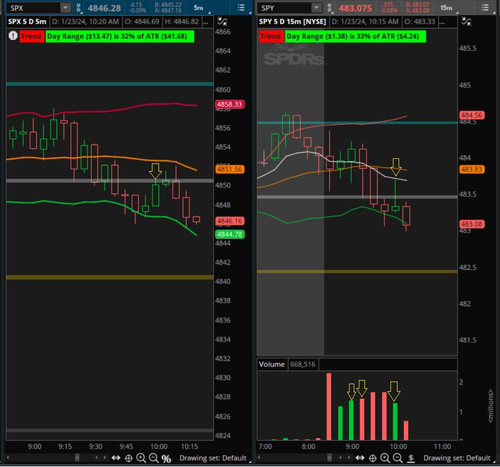Open the SPX chart menu list icon
The image size is (500, 467).
point(241,8)
